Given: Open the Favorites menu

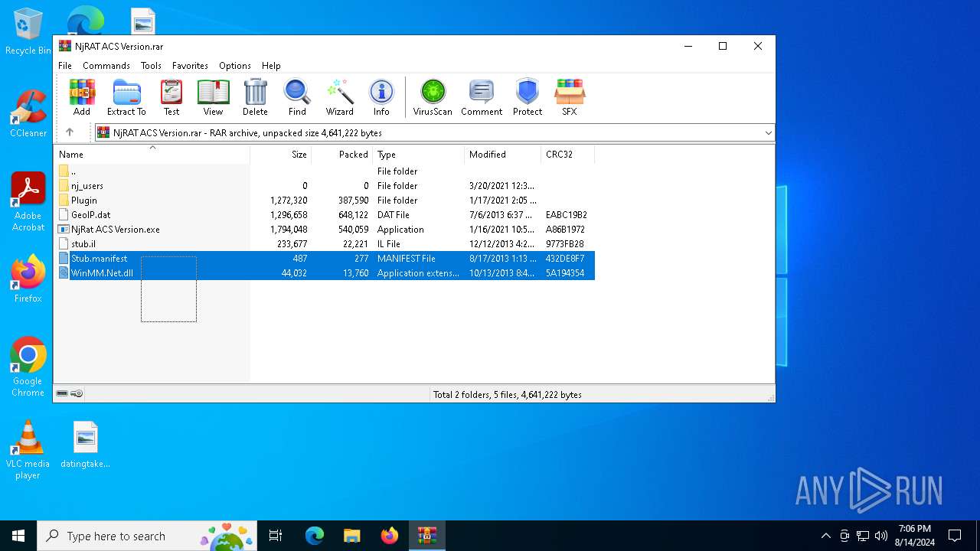Looking at the screenshot, I should (x=190, y=66).
